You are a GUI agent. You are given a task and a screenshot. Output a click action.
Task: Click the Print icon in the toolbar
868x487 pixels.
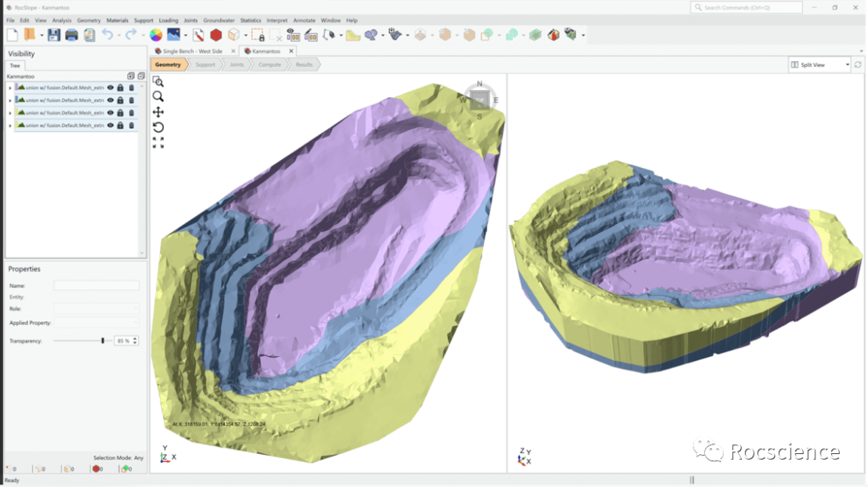pyautogui.click(x=72, y=35)
